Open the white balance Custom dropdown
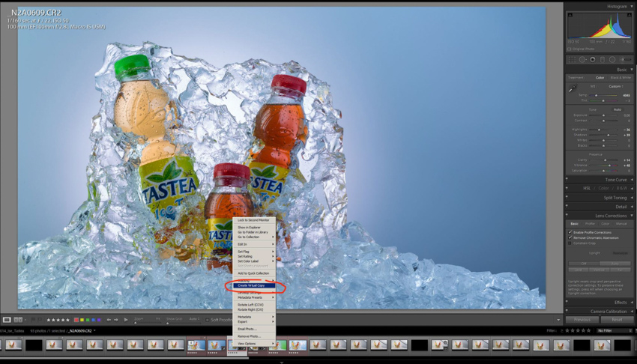This screenshot has width=637, height=364. [616, 86]
